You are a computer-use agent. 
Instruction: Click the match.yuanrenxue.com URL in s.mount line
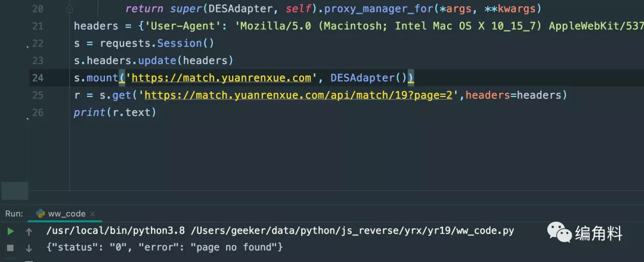tap(222, 78)
